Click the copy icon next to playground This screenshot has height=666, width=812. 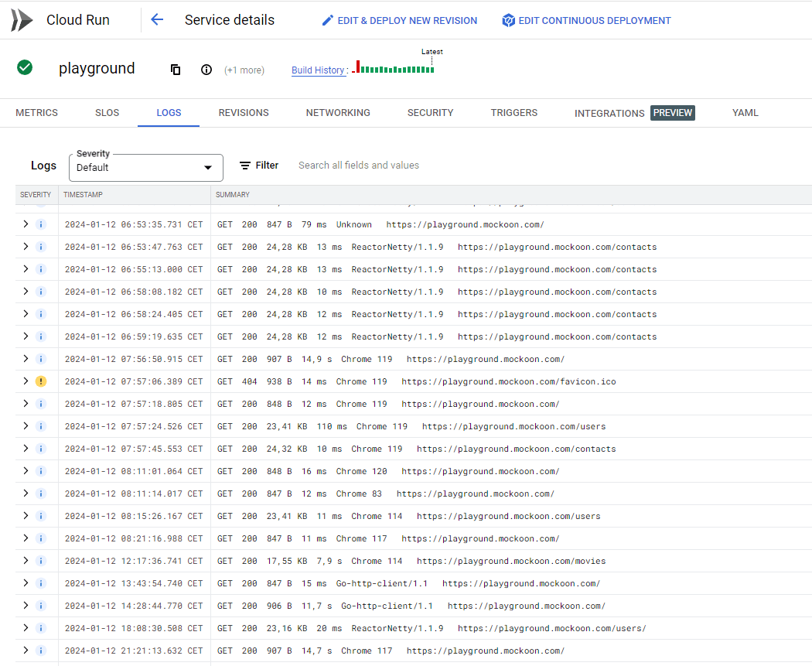coord(176,70)
